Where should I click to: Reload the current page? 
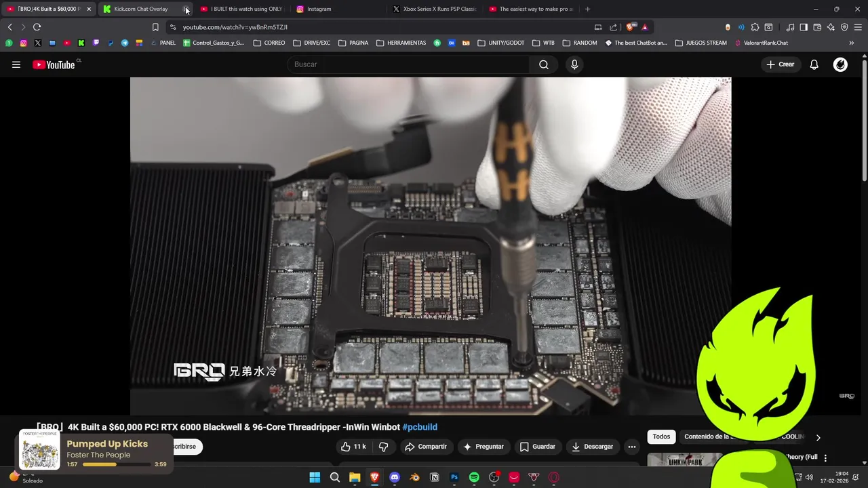click(x=37, y=27)
